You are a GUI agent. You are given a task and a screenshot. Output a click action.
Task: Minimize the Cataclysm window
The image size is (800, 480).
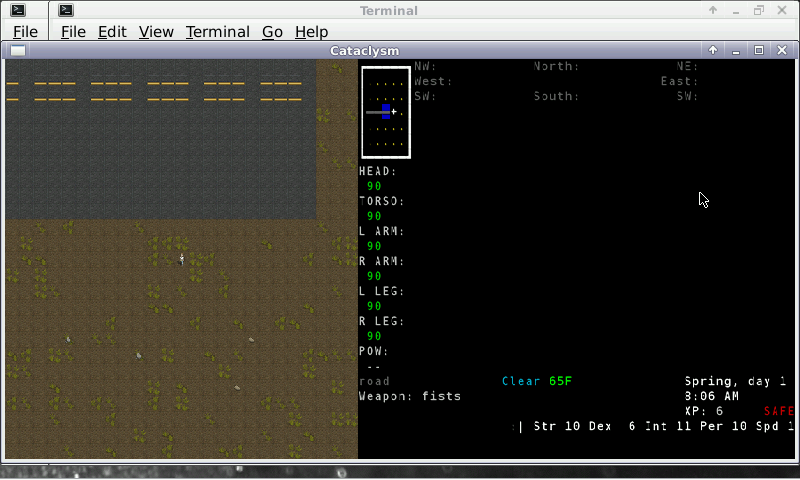click(736, 50)
